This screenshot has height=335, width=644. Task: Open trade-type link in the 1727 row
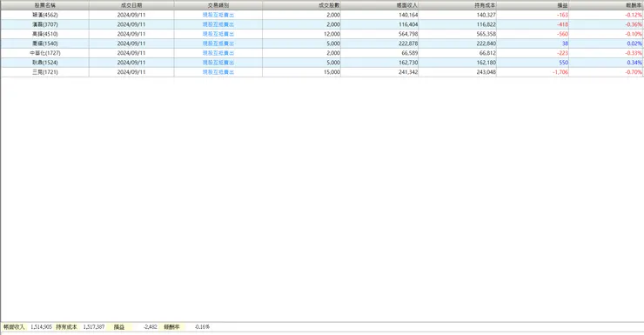coord(218,53)
